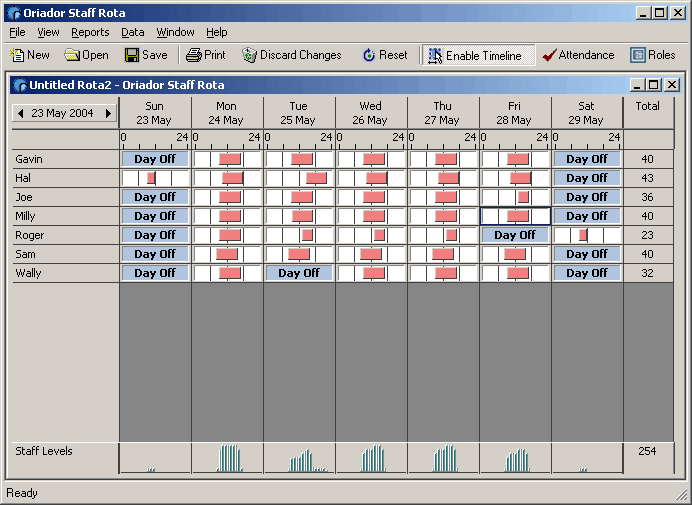This screenshot has height=505, width=692.
Task: Click Hal's Sunday shift bar
Action: click(151, 178)
